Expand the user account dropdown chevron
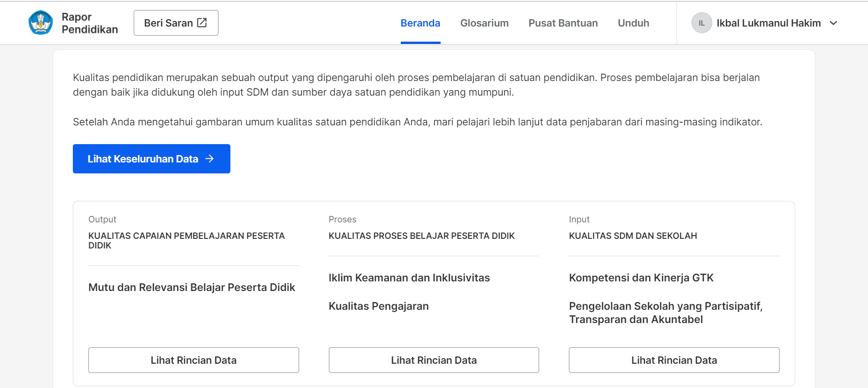This screenshot has width=868, height=388. [834, 23]
